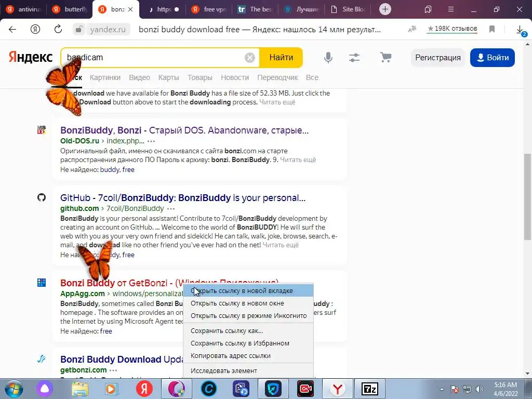Open the browser hamburger menu

(451, 9)
